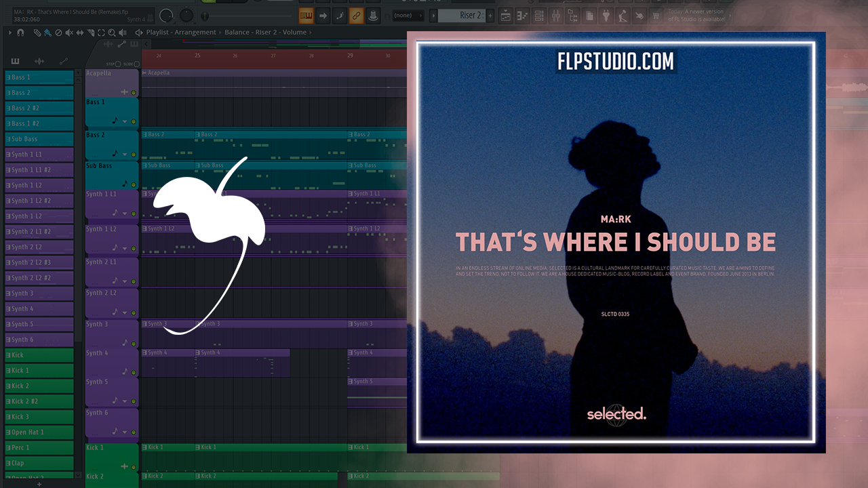This screenshot has width=868, height=488.
Task: Select the Sub Bass pattern in picker list
Action: [39, 139]
